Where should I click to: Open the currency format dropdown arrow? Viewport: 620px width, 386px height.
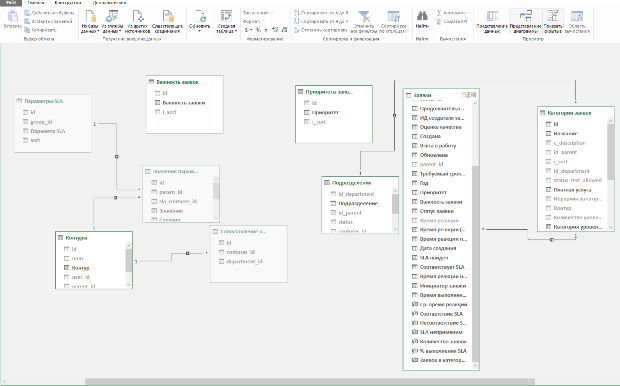(251, 30)
